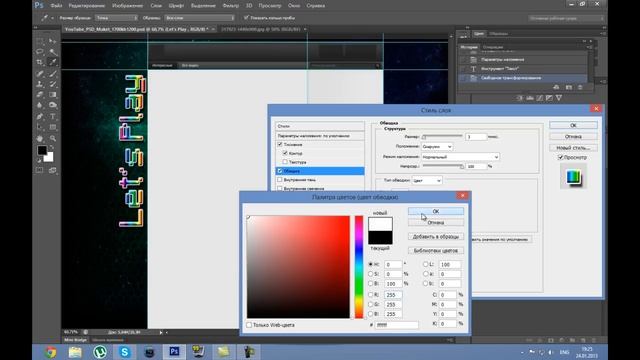Screen dimensions: 640x360
Task: Enable the Внутренняя тень checkbox
Action: click(280, 180)
